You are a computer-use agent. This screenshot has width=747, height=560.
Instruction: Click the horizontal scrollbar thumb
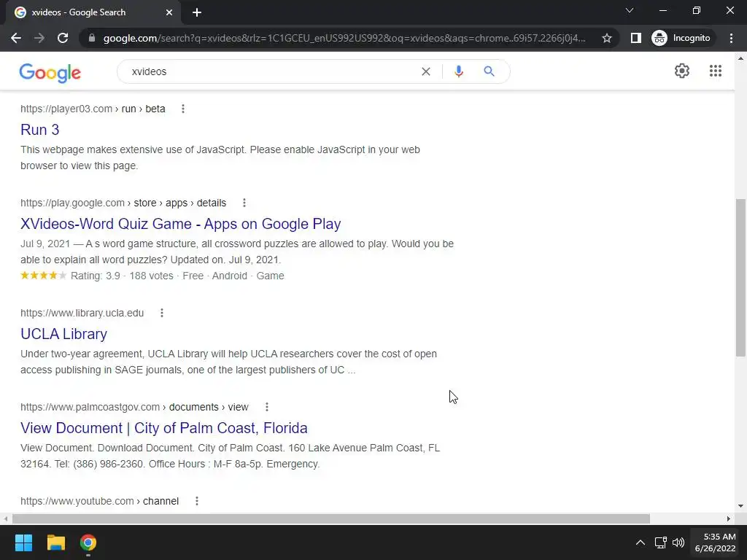click(x=331, y=518)
